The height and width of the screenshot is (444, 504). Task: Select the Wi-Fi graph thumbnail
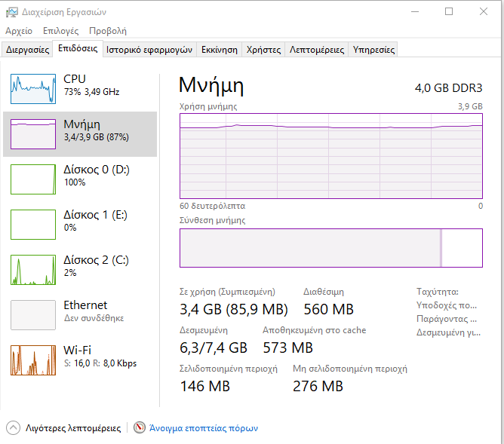pos(33,360)
